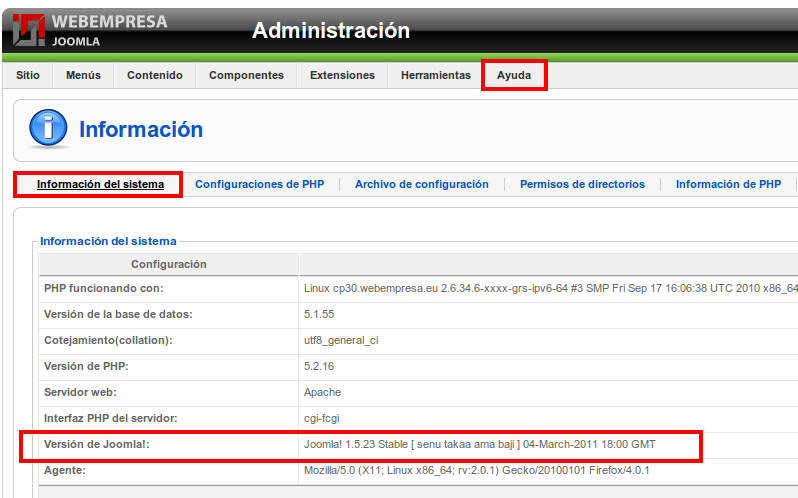The image size is (798, 498).
Task: Click the 'Agente:' label
Action: (65, 471)
